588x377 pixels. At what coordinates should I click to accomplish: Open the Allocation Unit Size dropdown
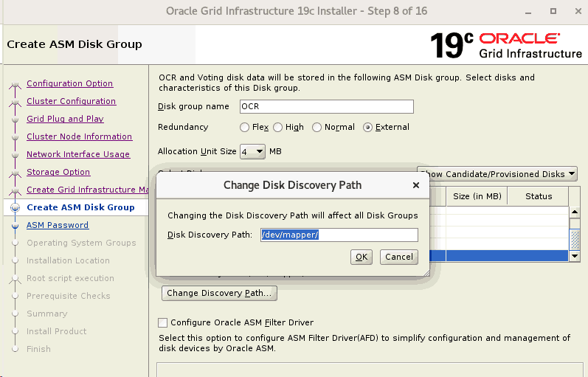(x=252, y=151)
